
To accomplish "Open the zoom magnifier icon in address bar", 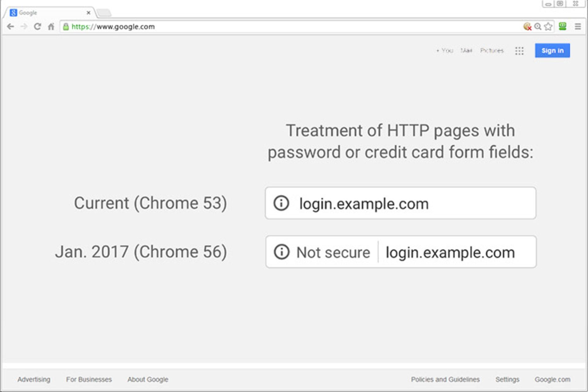I will [x=538, y=27].
